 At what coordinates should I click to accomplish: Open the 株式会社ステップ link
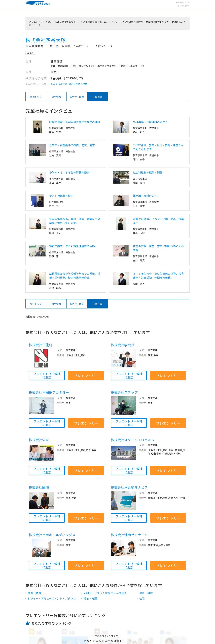(124, 392)
